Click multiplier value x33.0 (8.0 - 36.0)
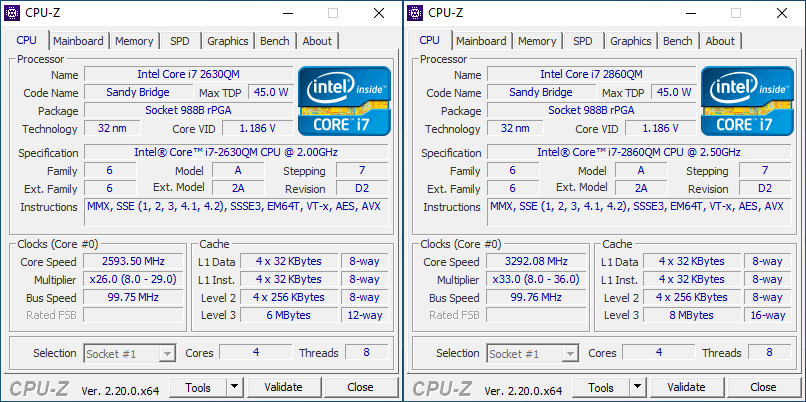Image resolution: width=806 pixels, height=402 pixels. (x=536, y=279)
